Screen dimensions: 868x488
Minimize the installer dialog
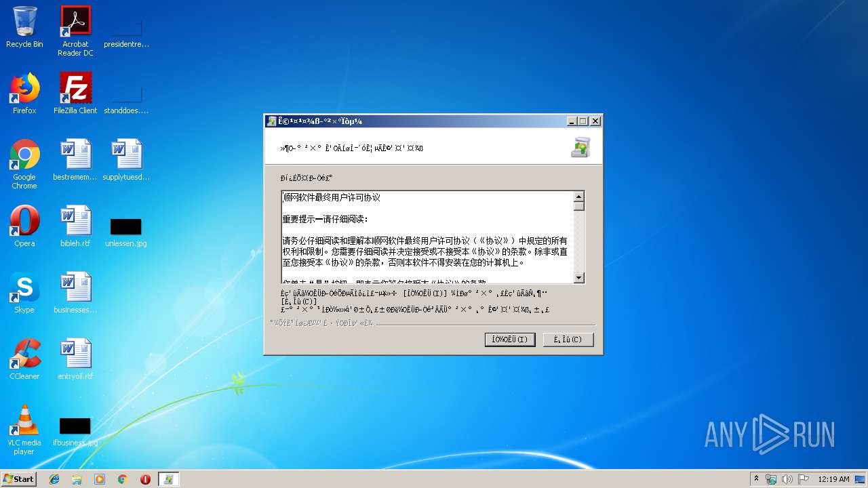click(572, 121)
